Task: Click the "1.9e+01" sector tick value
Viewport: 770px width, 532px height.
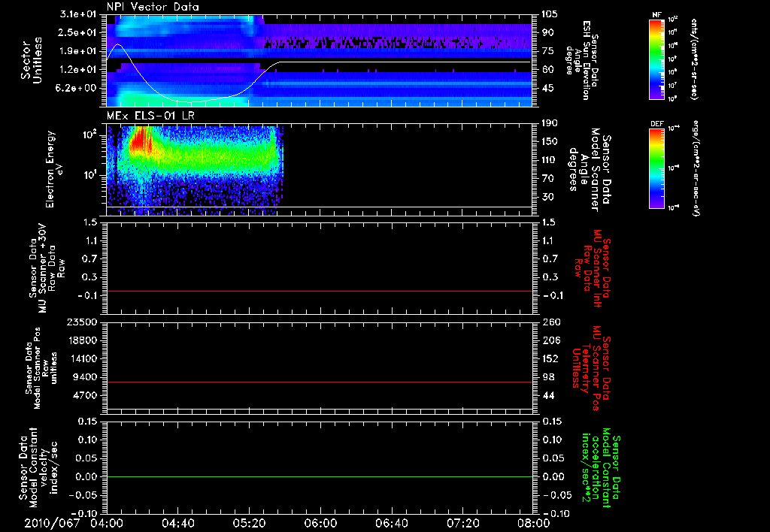Action: 77,51
